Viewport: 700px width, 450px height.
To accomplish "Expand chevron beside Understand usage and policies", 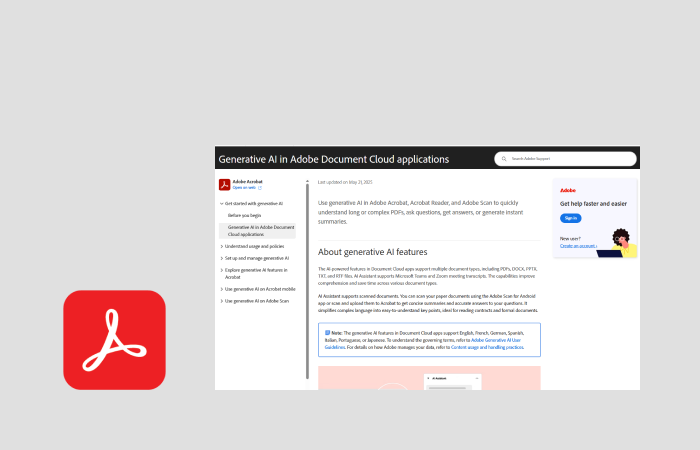I will [x=221, y=246].
